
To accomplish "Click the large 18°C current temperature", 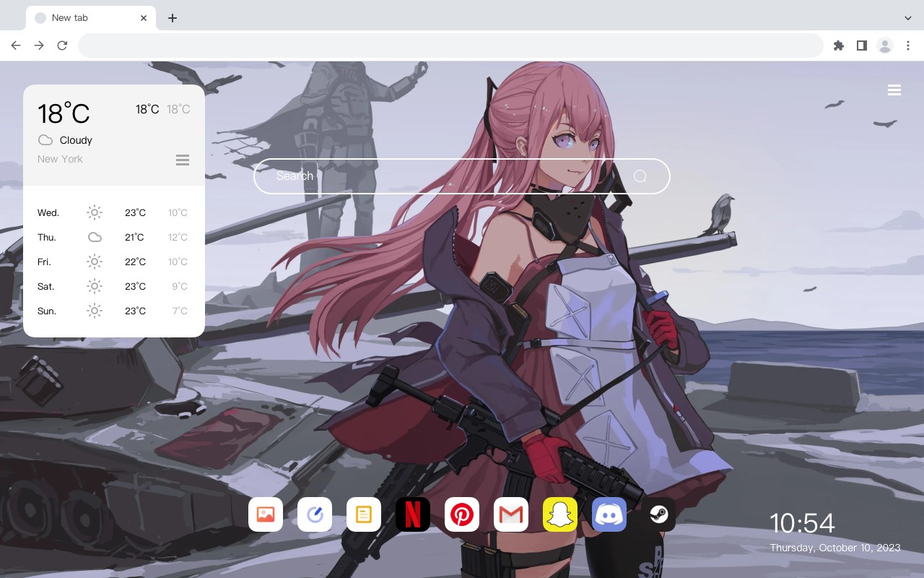I will pos(64,113).
